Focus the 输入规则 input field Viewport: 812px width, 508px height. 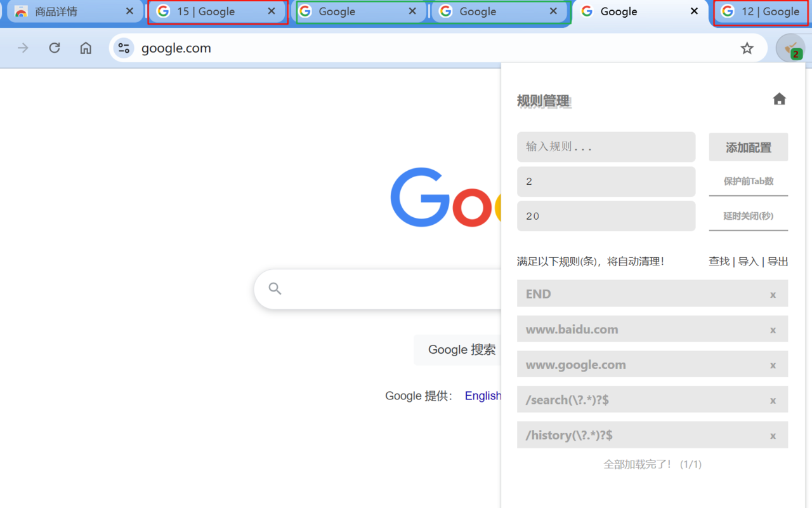(x=606, y=147)
